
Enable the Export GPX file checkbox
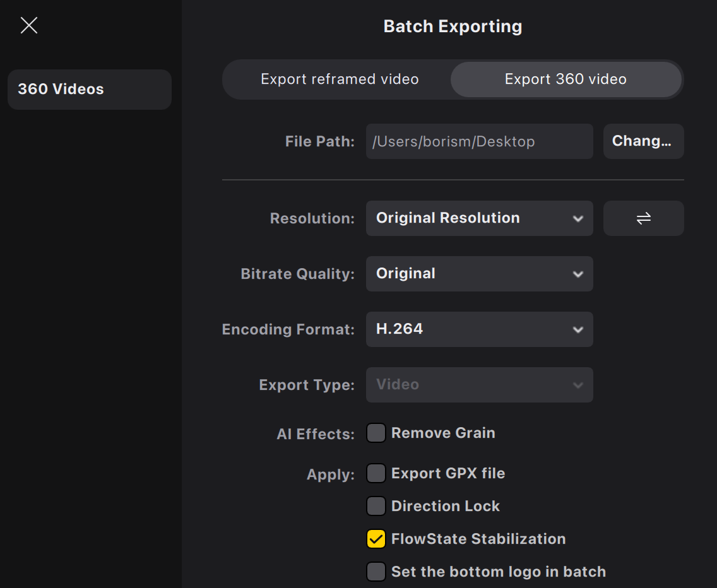click(x=376, y=473)
